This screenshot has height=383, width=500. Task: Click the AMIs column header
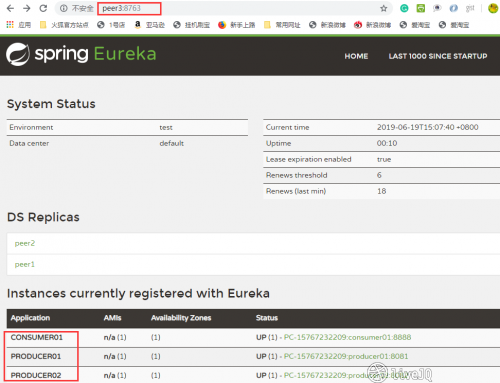(113, 318)
